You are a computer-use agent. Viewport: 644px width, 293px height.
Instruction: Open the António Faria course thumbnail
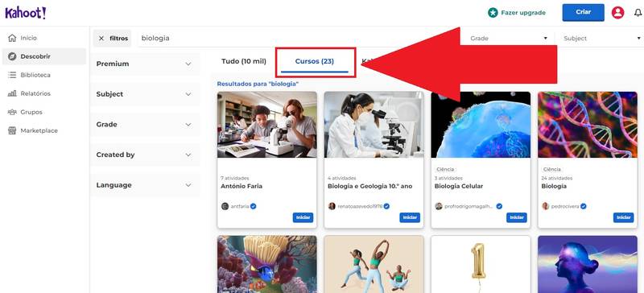click(x=267, y=125)
